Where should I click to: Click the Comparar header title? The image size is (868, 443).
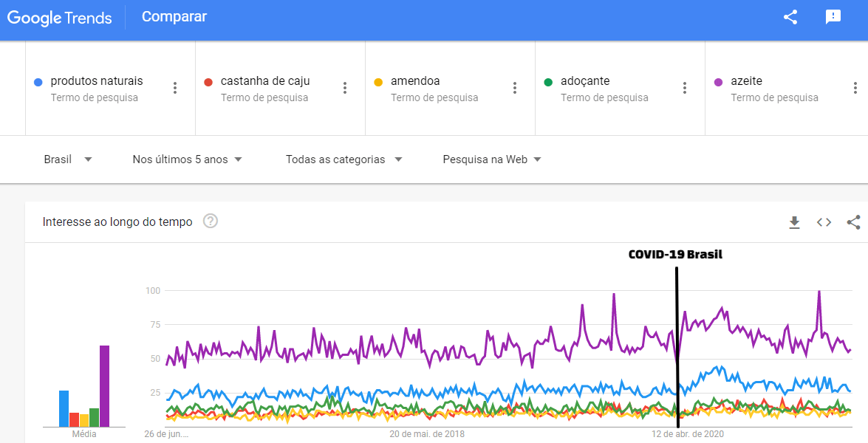pos(174,17)
